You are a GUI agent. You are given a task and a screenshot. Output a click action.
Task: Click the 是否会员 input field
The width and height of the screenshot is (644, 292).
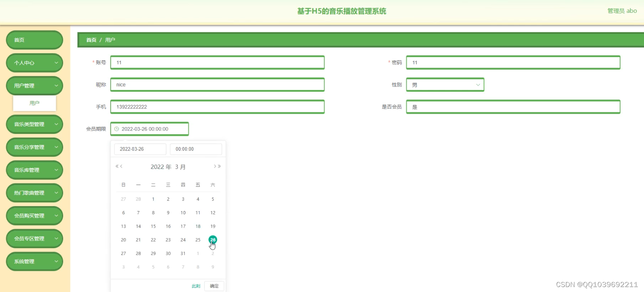click(513, 107)
